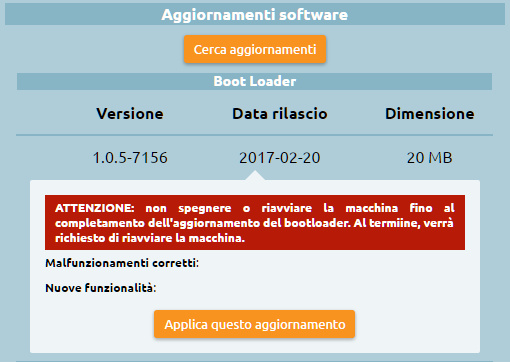Click the Cerca aggiornamenti button

click(255, 49)
